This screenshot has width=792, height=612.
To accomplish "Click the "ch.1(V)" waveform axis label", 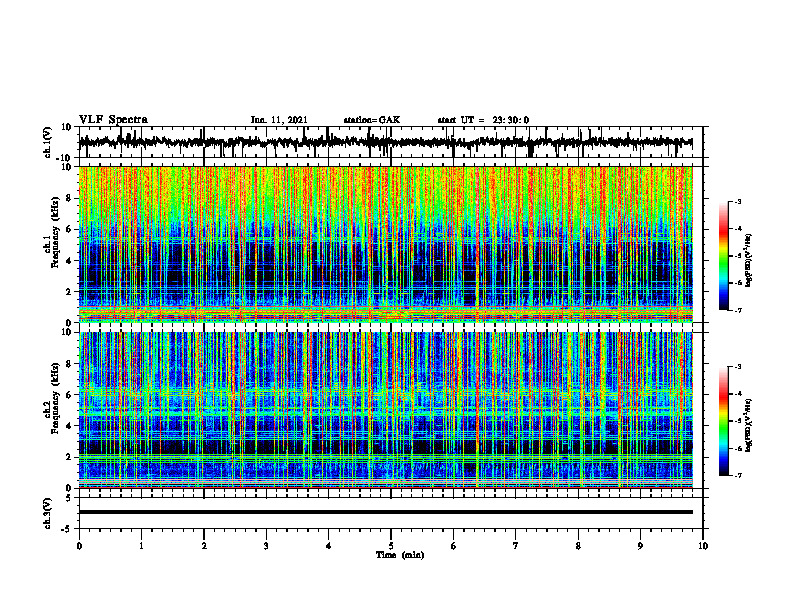I will click(48, 142).
